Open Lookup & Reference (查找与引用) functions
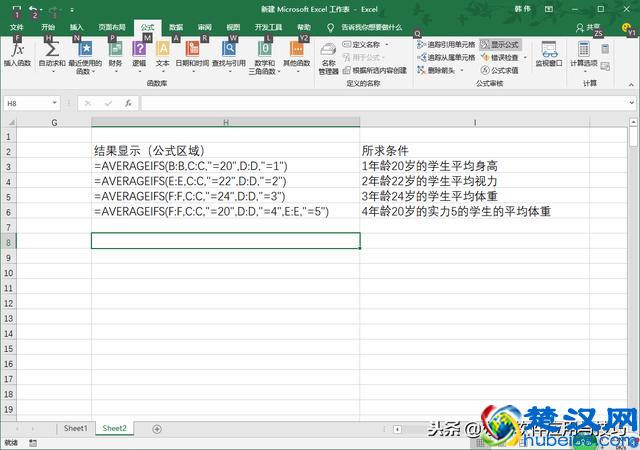The height and width of the screenshot is (450, 640). click(x=229, y=56)
